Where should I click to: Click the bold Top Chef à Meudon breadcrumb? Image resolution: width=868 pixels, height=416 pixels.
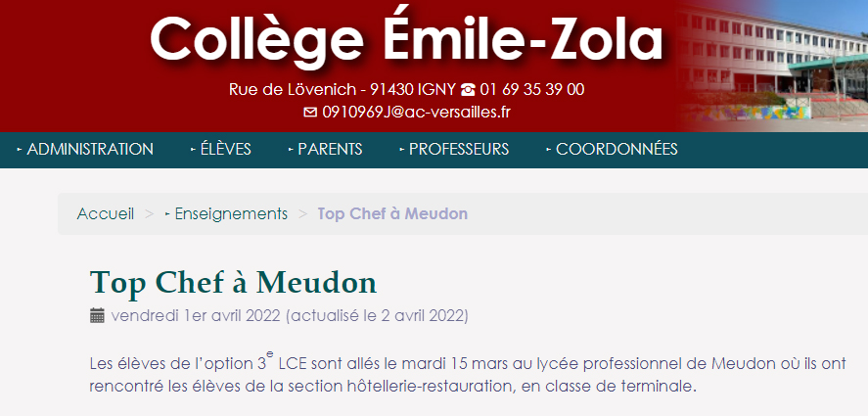tap(392, 213)
